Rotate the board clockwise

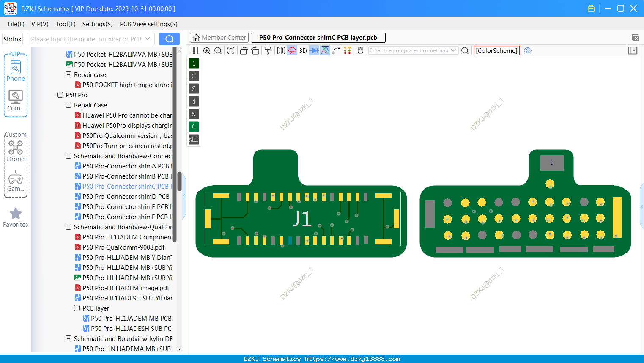pos(255,50)
